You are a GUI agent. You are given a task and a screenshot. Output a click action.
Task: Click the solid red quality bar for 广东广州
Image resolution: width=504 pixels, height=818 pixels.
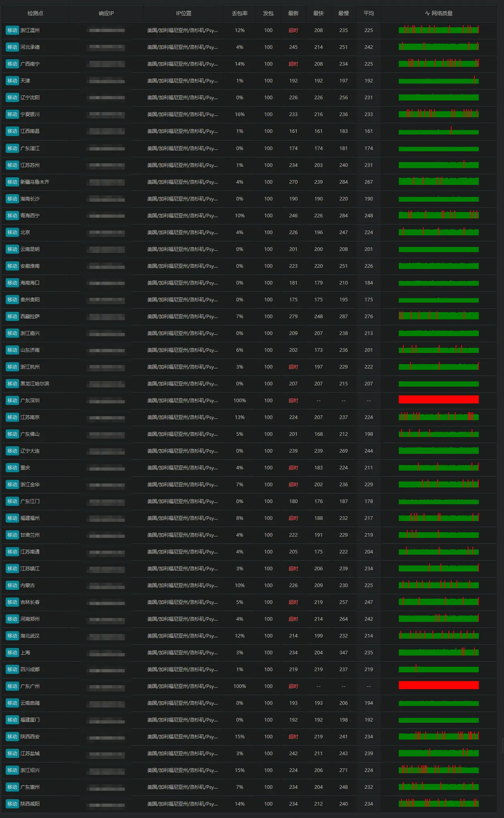pos(438,686)
